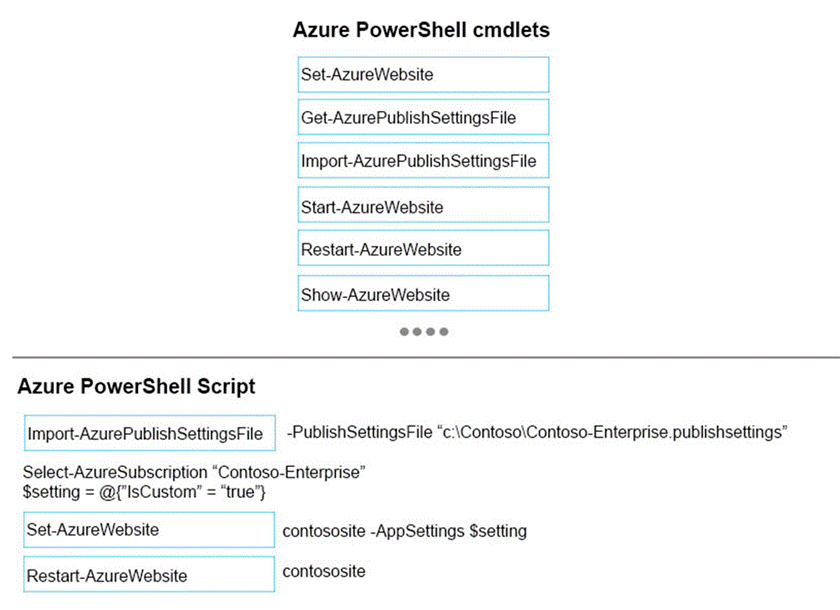
Task: Click the Select-AzureSubscription script line
Action: (195, 471)
